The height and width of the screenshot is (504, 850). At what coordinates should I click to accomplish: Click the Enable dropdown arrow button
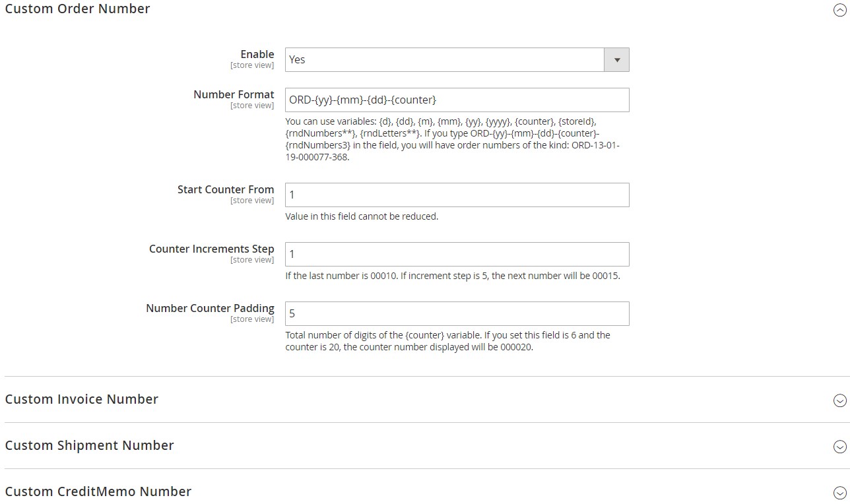click(x=616, y=59)
